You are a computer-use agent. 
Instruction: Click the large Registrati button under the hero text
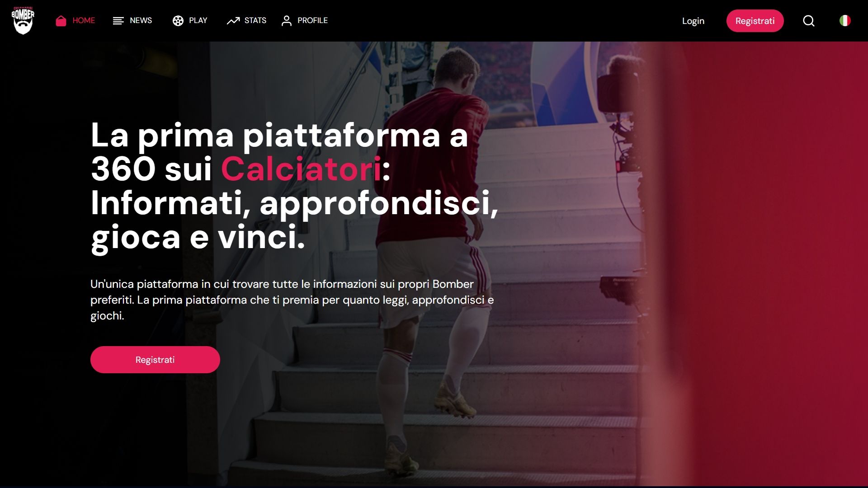pyautogui.click(x=155, y=360)
